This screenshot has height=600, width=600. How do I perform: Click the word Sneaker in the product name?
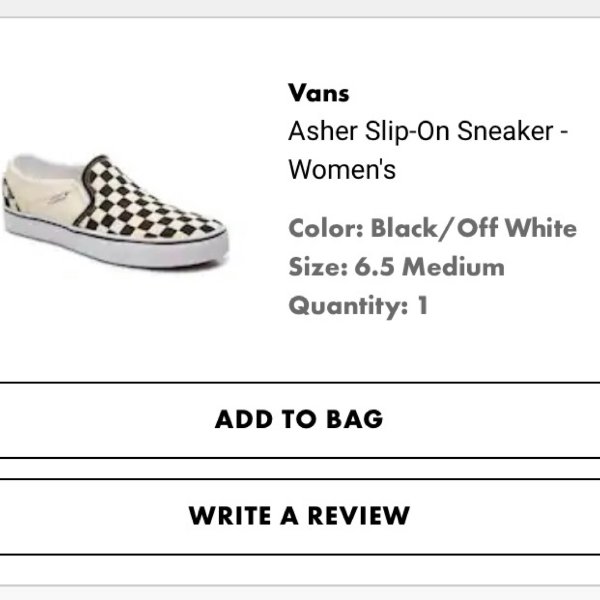click(x=505, y=131)
